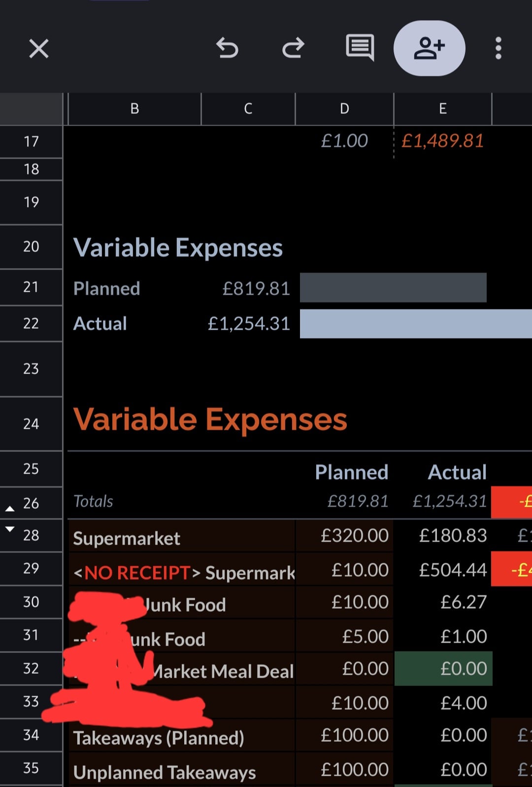Close the spreadsheet with the X icon

click(38, 49)
